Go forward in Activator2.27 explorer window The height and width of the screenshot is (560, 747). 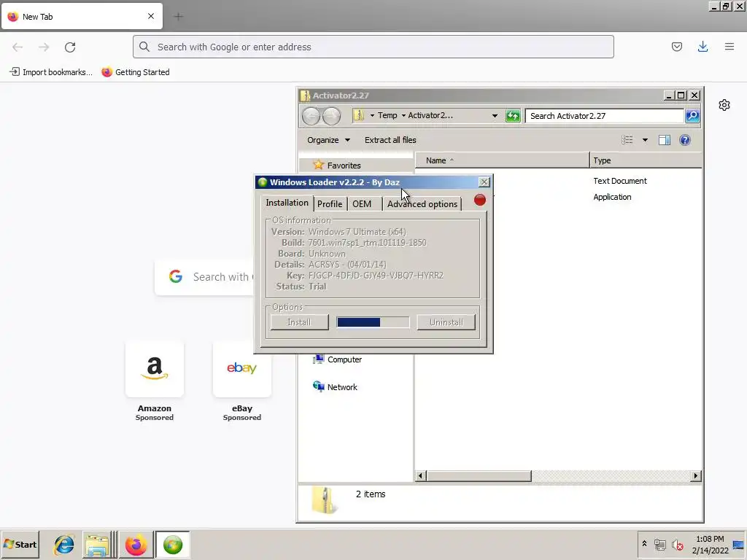[x=332, y=116]
